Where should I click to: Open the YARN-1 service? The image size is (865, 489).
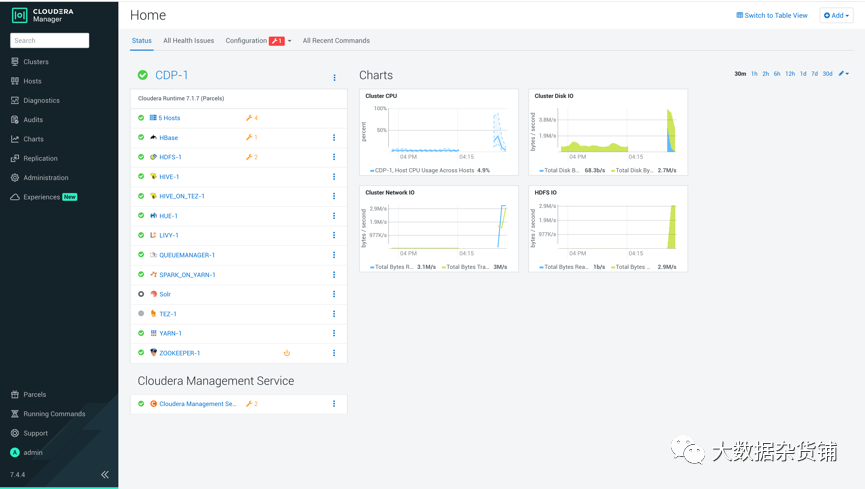[170, 333]
